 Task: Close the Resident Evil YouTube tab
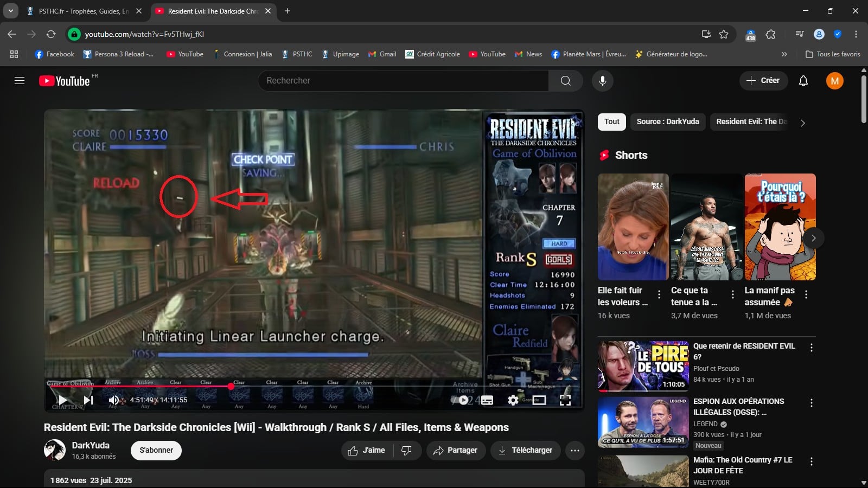tap(268, 11)
